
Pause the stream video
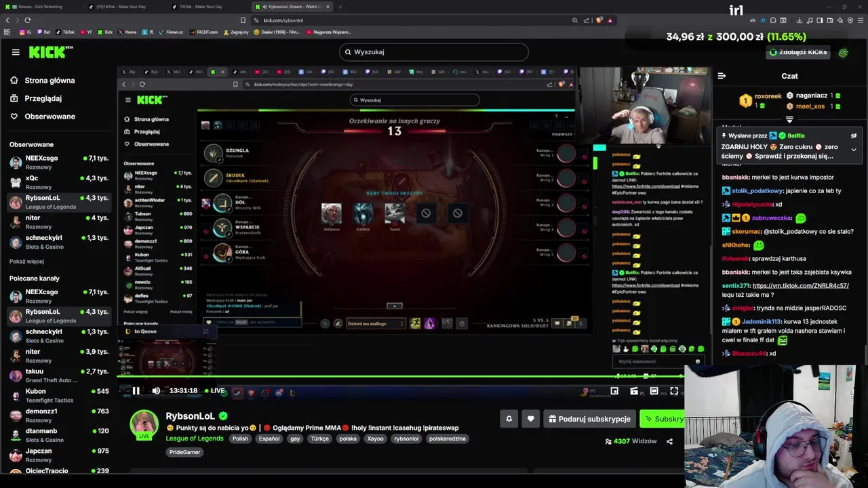click(136, 390)
